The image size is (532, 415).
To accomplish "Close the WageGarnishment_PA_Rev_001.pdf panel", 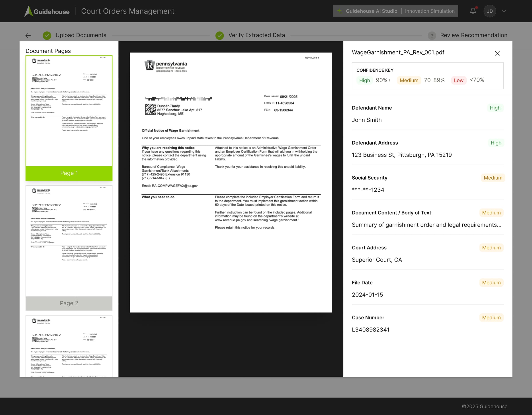I will pyautogui.click(x=497, y=53).
